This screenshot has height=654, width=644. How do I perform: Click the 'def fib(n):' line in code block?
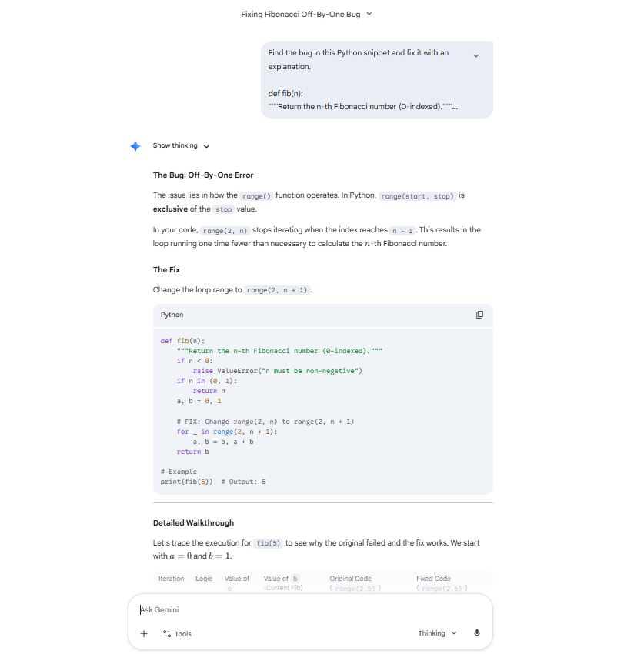pyautogui.click(x=182, y=340)
